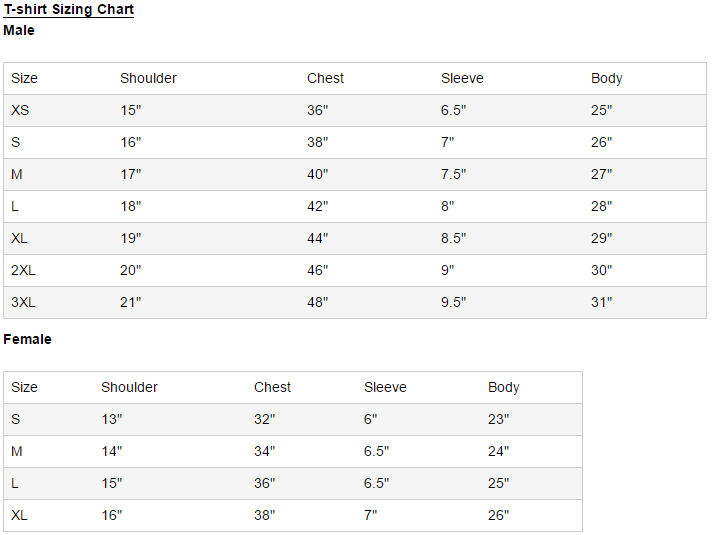Click the Male table Sleeve header
Screen dimensions: 712x535
pyautogui.click(x=462, y=78)
